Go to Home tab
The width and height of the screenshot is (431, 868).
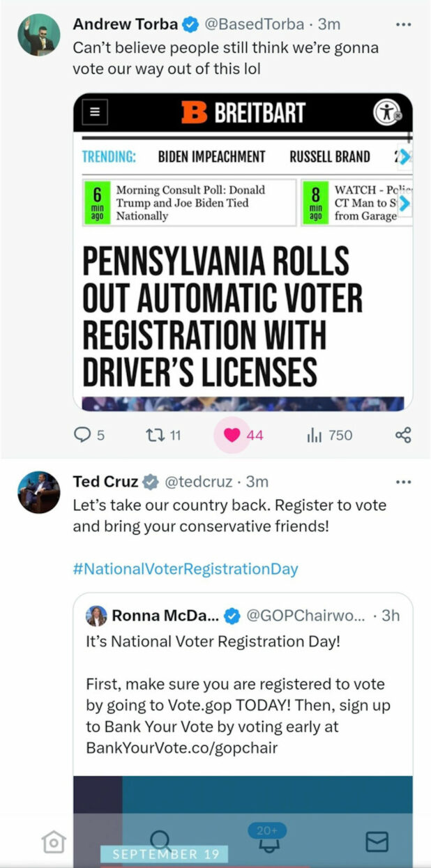coord(53,842)
